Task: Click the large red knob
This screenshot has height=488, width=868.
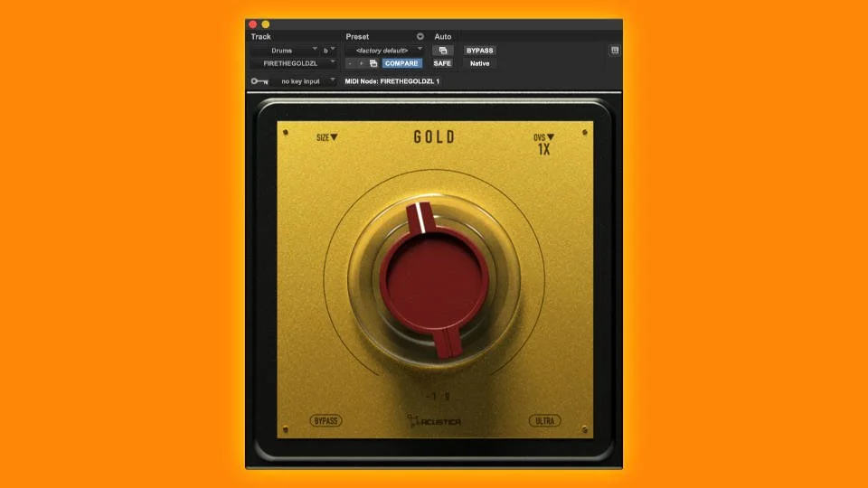Action: 434,279
